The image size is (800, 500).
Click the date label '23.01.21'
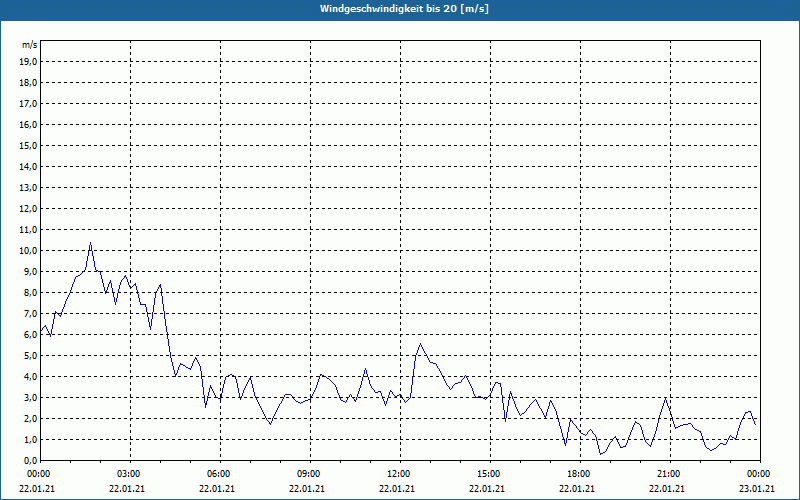point(757,488)
